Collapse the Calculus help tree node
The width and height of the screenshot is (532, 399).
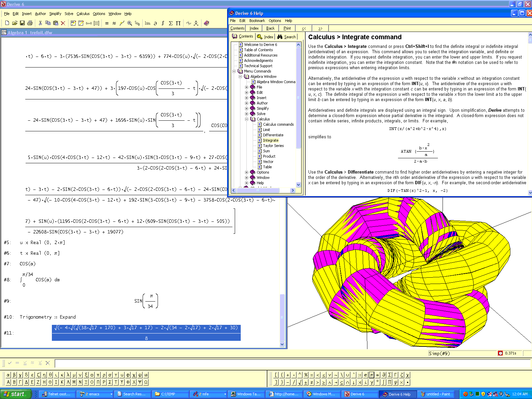click(247, 119)
